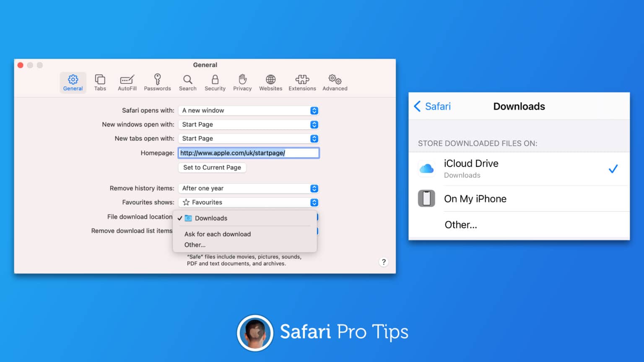Go back to Safari settings
Screen dimensions: 644x362
(432, 106)
